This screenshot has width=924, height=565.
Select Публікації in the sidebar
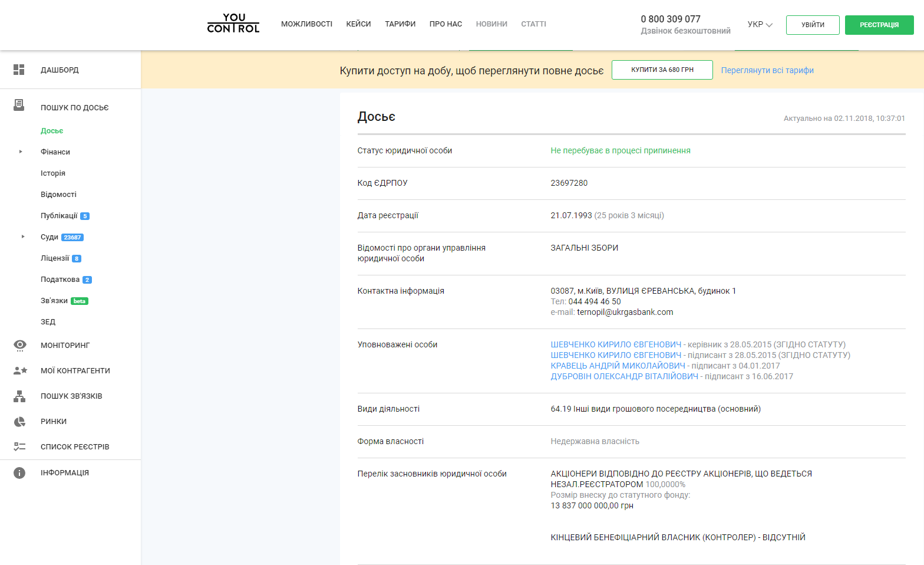(x=59, y=216)
